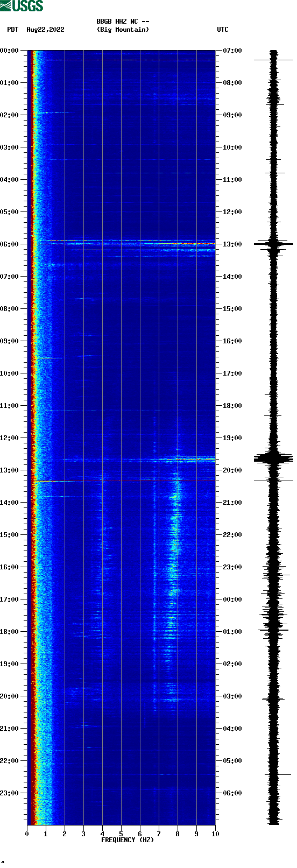Click the 9 Hz frequency tick label
The image size is (297, 868).
tap(196, 834)
